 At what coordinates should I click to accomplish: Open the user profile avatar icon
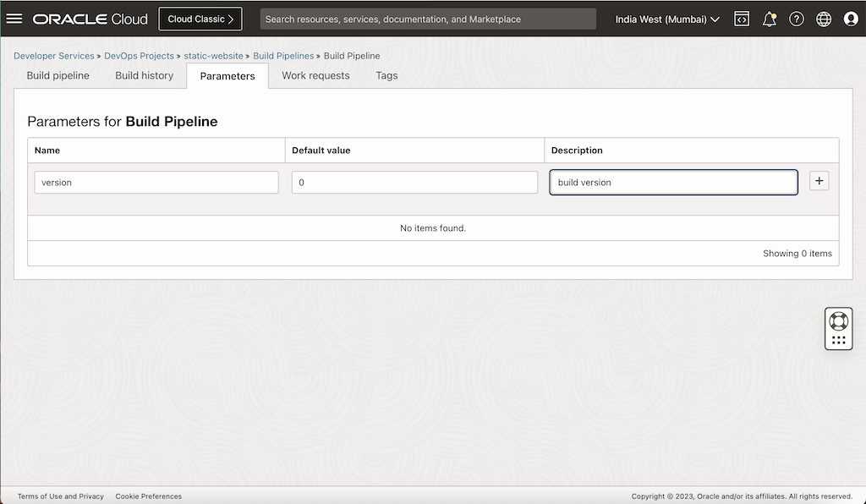(x=851, y=19)
